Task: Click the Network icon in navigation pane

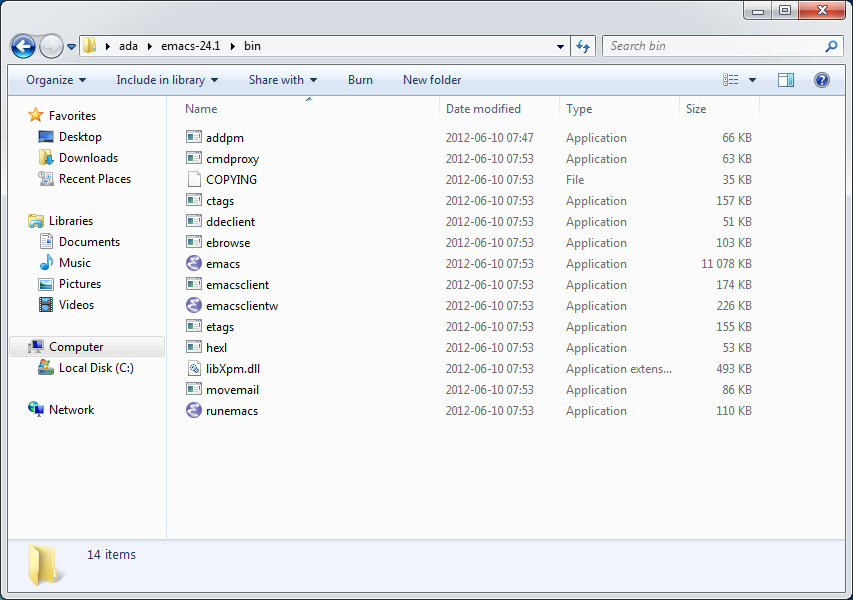Action: 36,410
